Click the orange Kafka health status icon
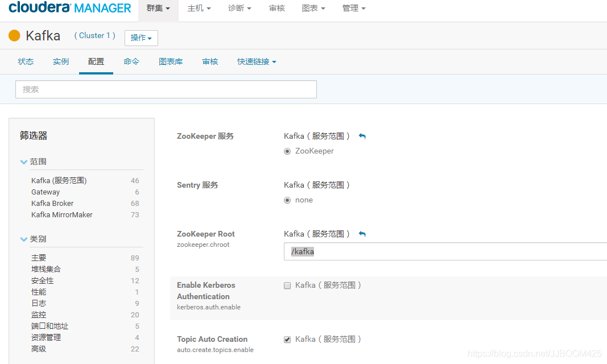Image resolution: width=607 pixels, height=364 pixels. click(14, 36)
